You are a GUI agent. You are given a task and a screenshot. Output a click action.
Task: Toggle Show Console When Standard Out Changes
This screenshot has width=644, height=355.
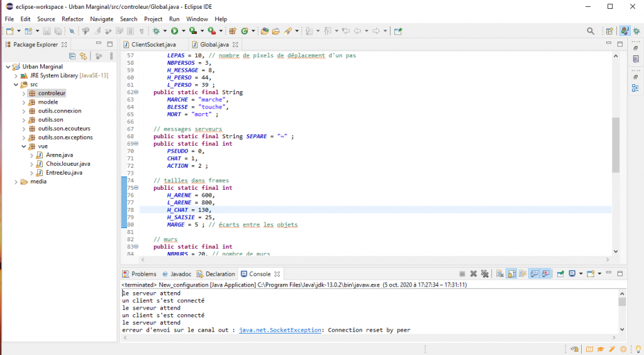(533, 274)
